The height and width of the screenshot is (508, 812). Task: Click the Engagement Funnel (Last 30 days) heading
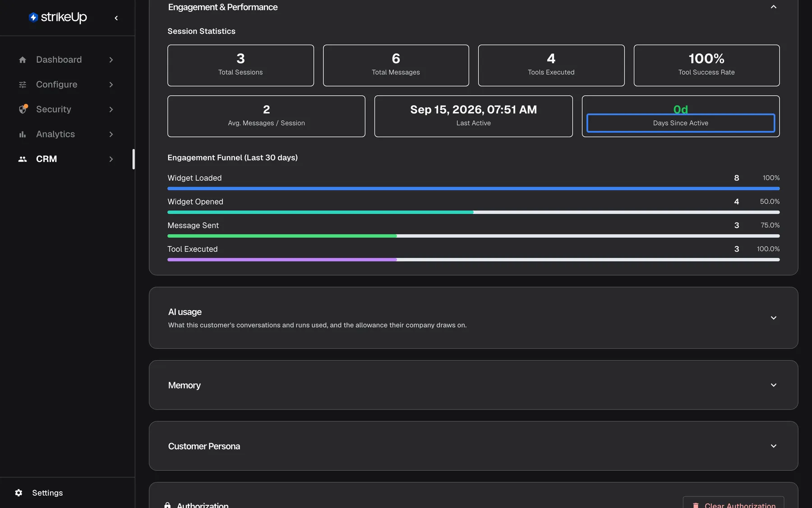[232, 158]
